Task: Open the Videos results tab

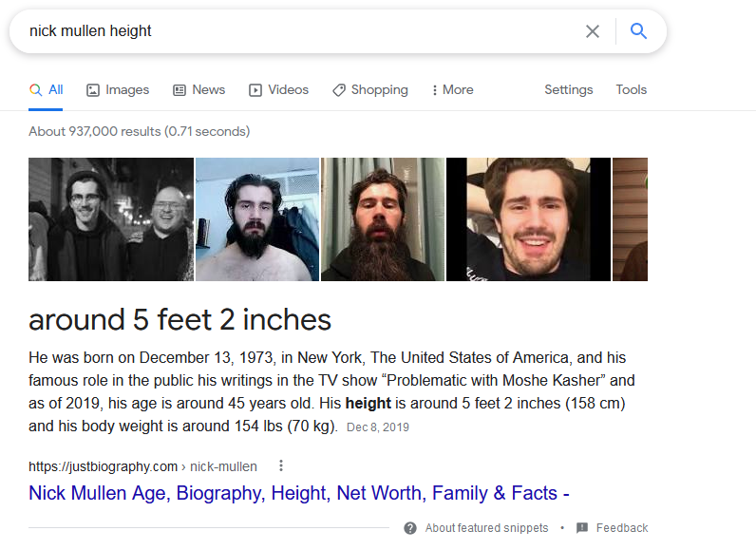Action: click(278, 90)
